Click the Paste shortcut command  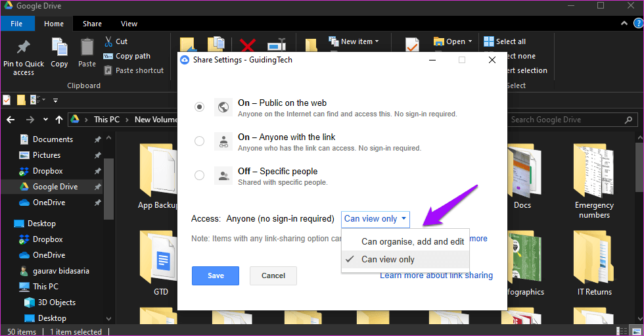coord(134,70)
